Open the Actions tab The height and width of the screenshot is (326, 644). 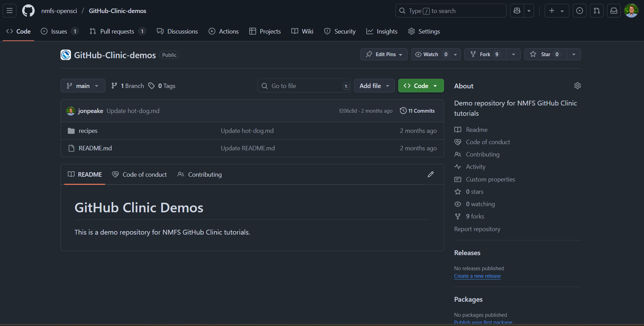click(224, 31)
